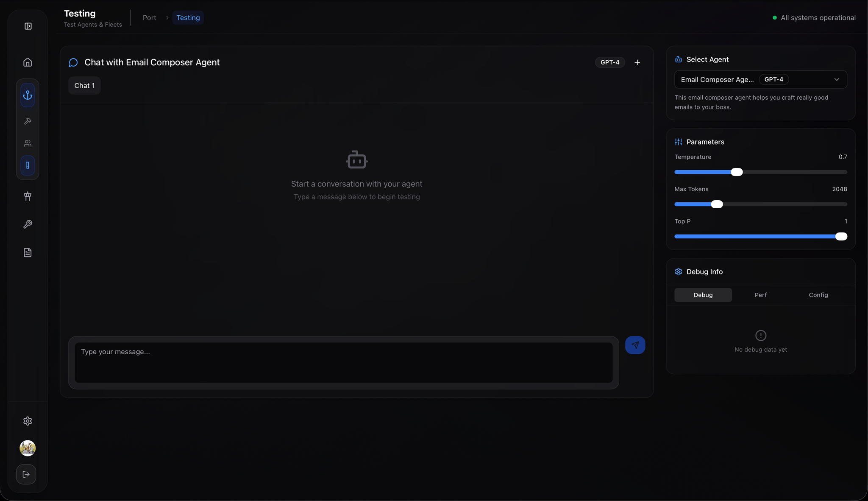The width and height of the screenshot is (868, 501).
Task: Click the Port breadcrumb link
Action: [x=149, y=18]
